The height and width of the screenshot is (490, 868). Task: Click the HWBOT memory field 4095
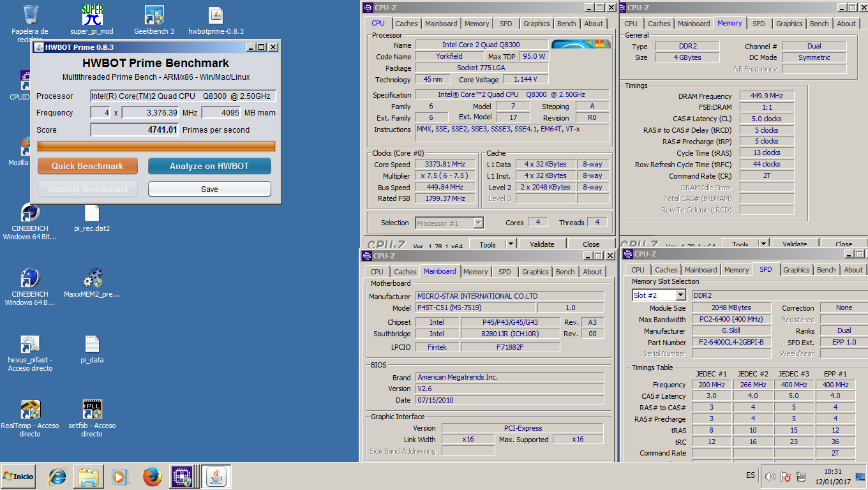tap(221, 113)
